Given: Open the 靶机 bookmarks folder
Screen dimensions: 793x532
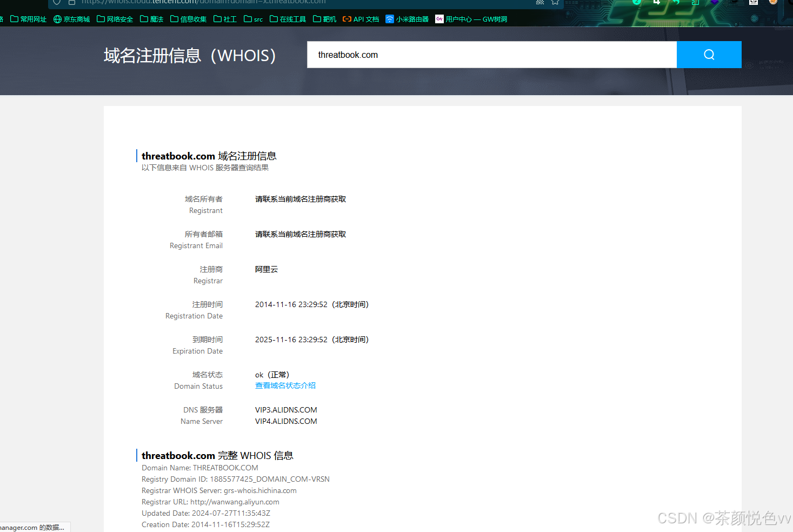Looking at the screenshot, I should pyautogui.click(x=325, y=19).
